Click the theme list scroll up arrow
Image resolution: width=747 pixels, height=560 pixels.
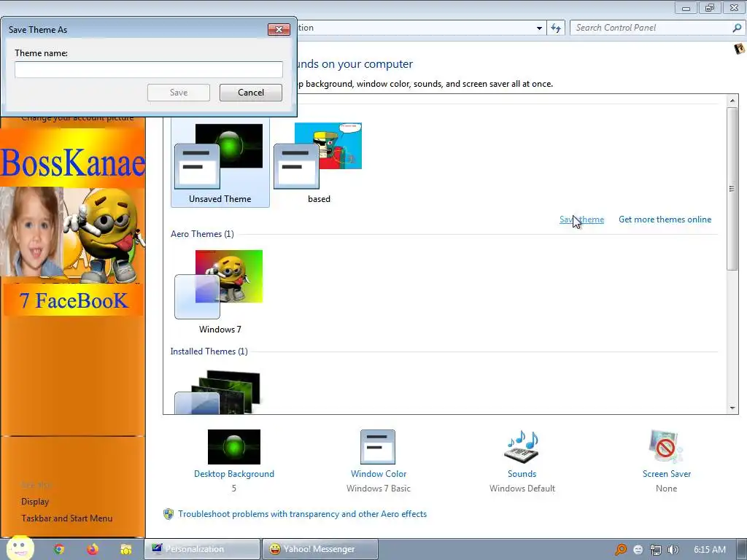coord(732,101)
